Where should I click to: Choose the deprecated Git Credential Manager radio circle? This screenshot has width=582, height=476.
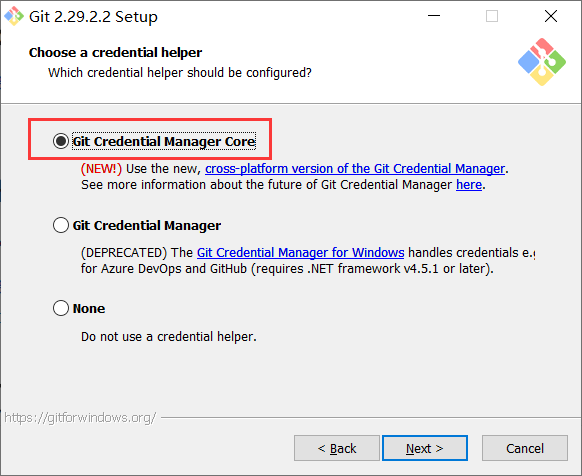(x=61, y=225)
